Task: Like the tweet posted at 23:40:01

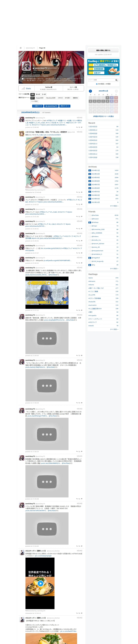Action: tap(82, 229)
